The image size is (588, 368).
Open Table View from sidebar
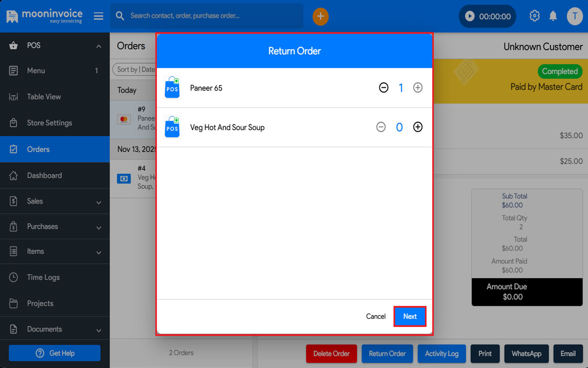[x=44, y=97]
